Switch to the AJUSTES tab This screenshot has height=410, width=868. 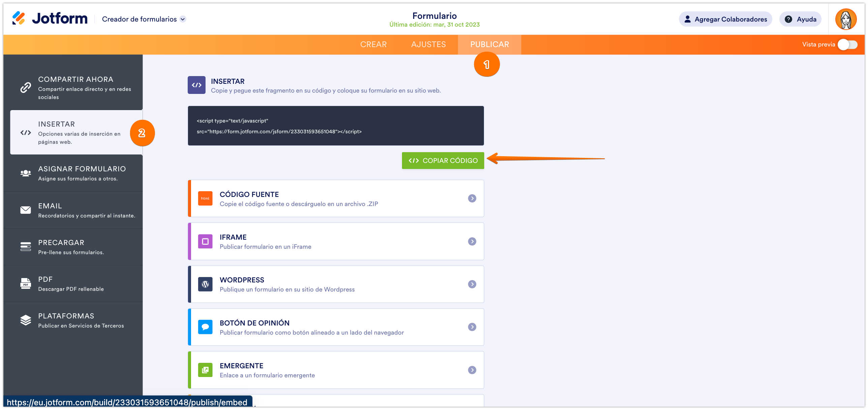click(428, 44)
